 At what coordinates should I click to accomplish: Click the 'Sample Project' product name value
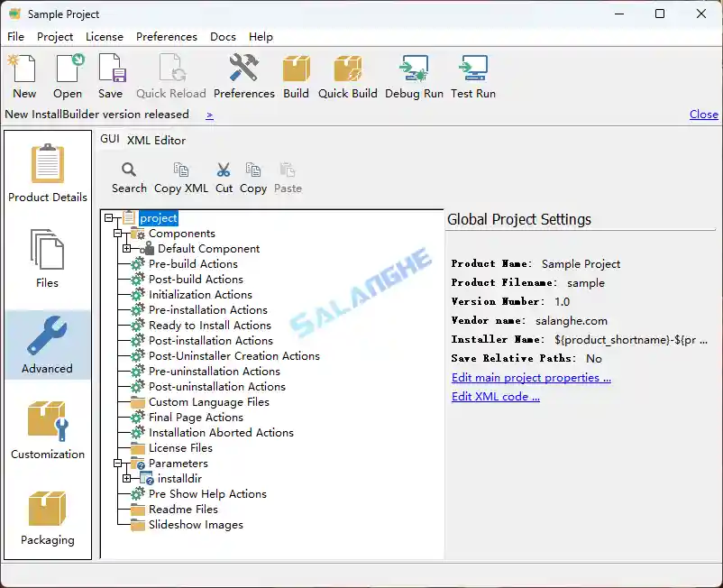pyautogui.click(x=581, y=264)
